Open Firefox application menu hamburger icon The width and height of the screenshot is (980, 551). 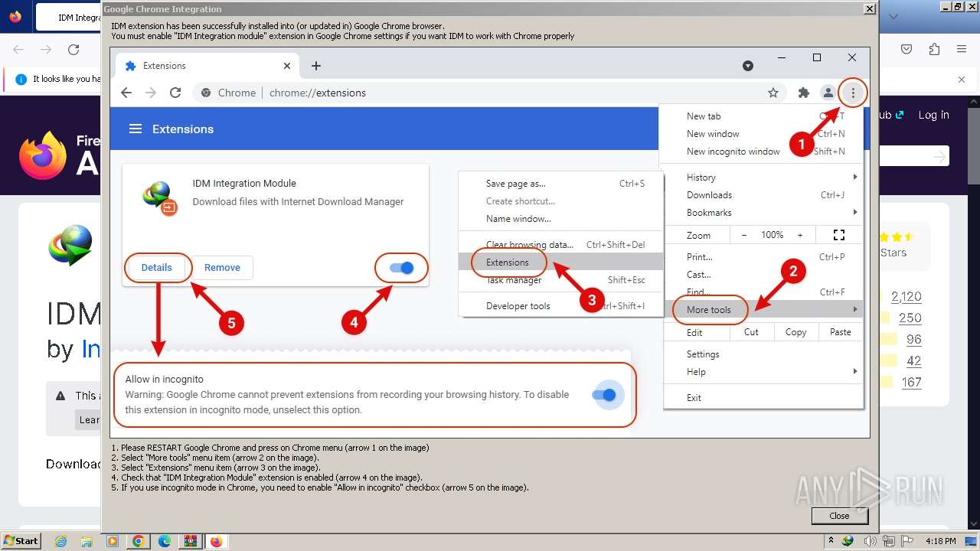click(x=962, y=50)
